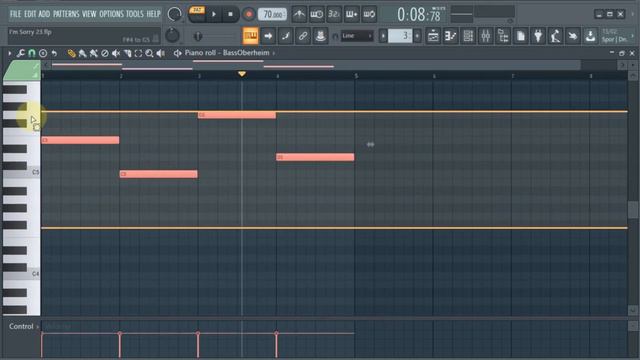Viewport: 640px width, 360px height.
Task: Click the Stop button in transport
Action: pyautogui.click(x=230, y=14)
